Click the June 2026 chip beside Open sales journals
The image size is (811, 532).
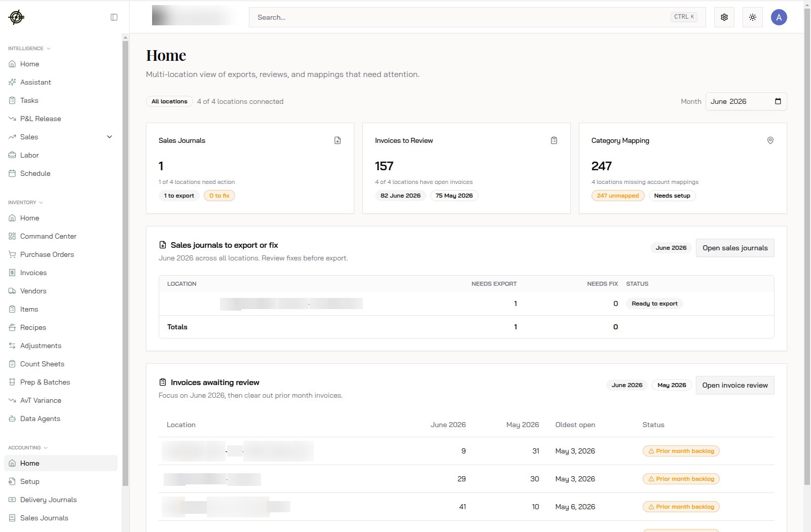(x=671, y=248)
